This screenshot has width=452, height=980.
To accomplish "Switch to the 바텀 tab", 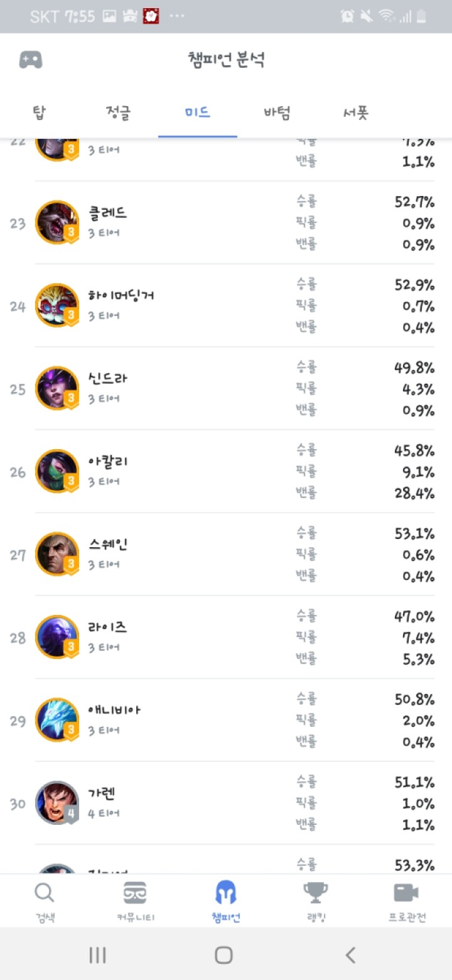I will click(277, 113).
